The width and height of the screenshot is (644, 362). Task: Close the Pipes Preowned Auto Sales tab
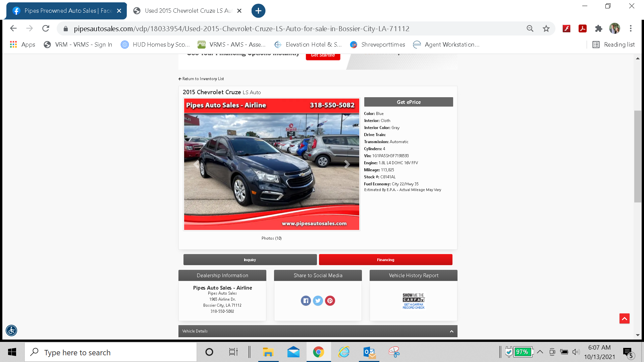[x=119, y=11]
